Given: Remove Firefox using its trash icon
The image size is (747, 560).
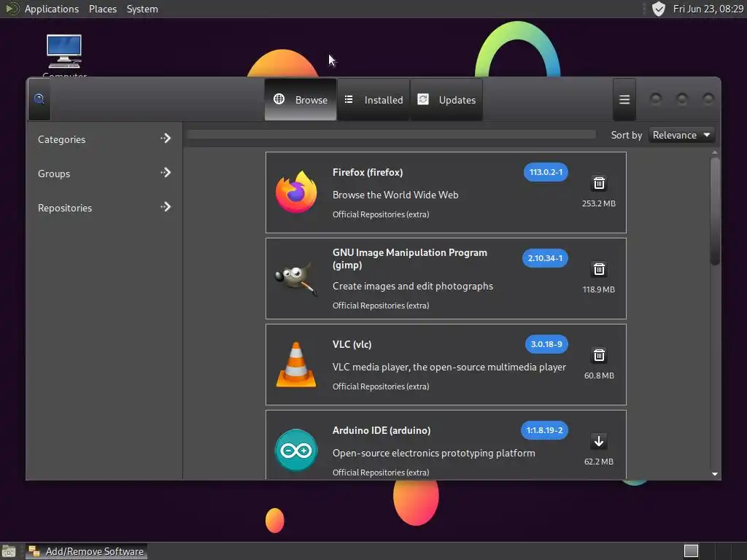Looking at the screenshot, I should (x=599, y=183).
